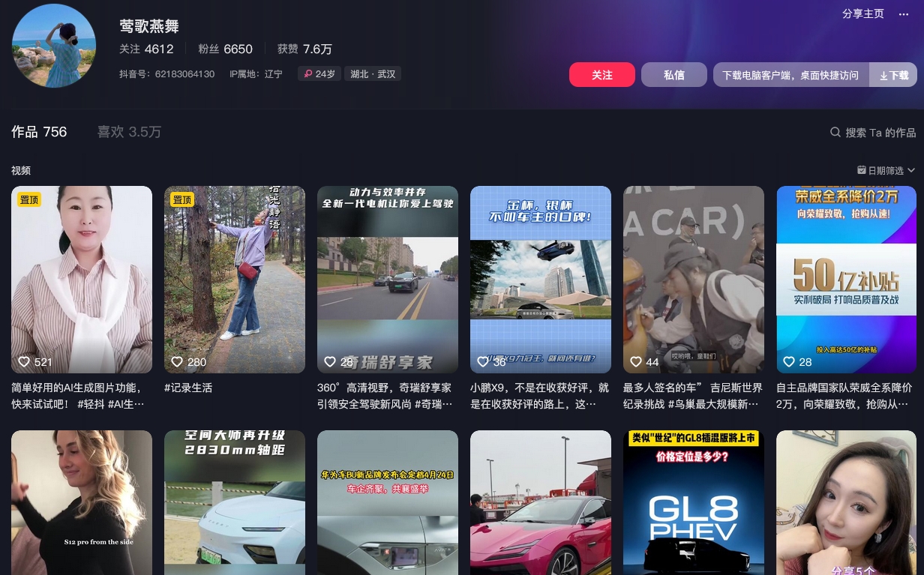Click the search magnifier icon
The height and width of the screenshot is (575, 924).
(x=835, y=132)
